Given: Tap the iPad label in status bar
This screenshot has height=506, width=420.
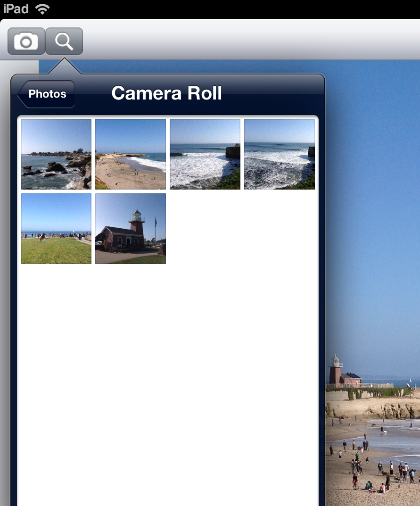Looking at the screenshot, I should click(x=16, y=8).
